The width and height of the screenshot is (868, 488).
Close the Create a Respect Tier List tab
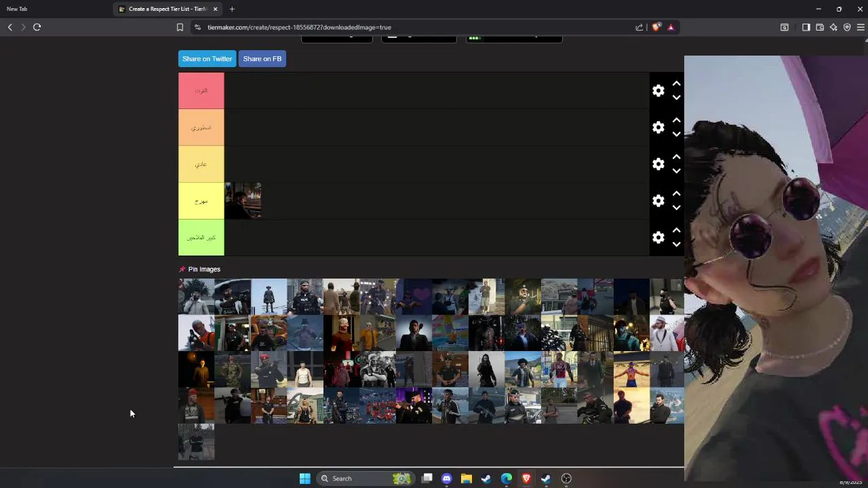tap(215, 9)
